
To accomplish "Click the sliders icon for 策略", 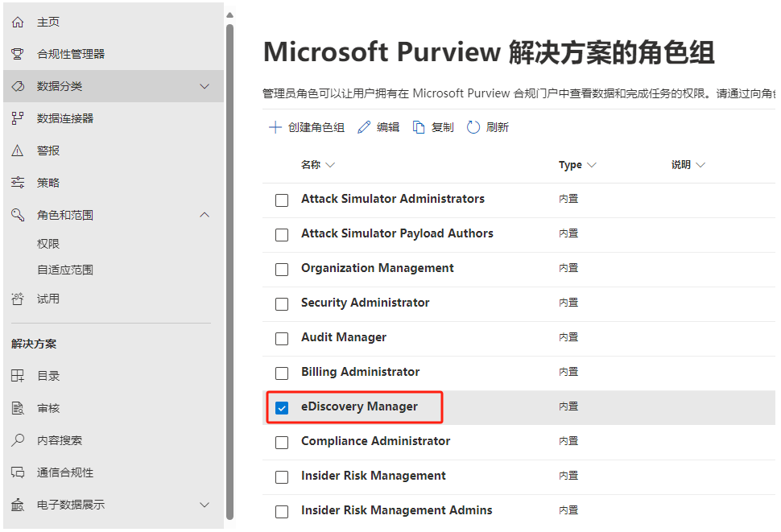I will click(18, 183).
